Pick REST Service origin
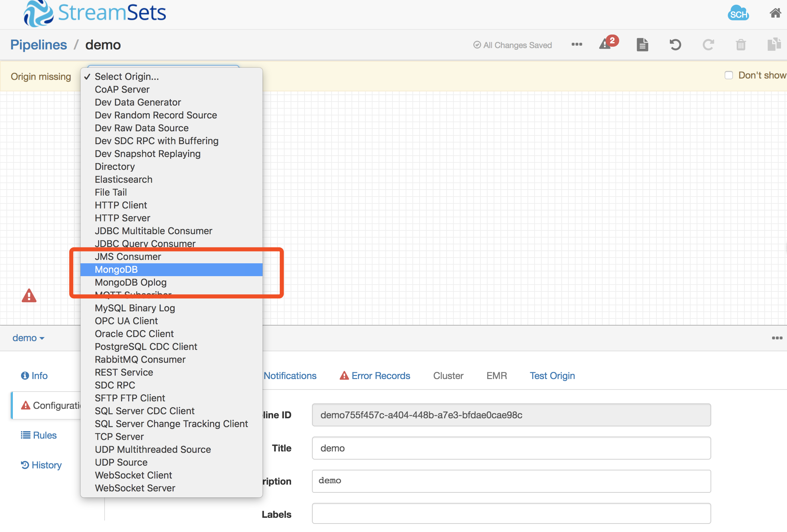Screen dimensions: 787x532 tap(171, 373)
